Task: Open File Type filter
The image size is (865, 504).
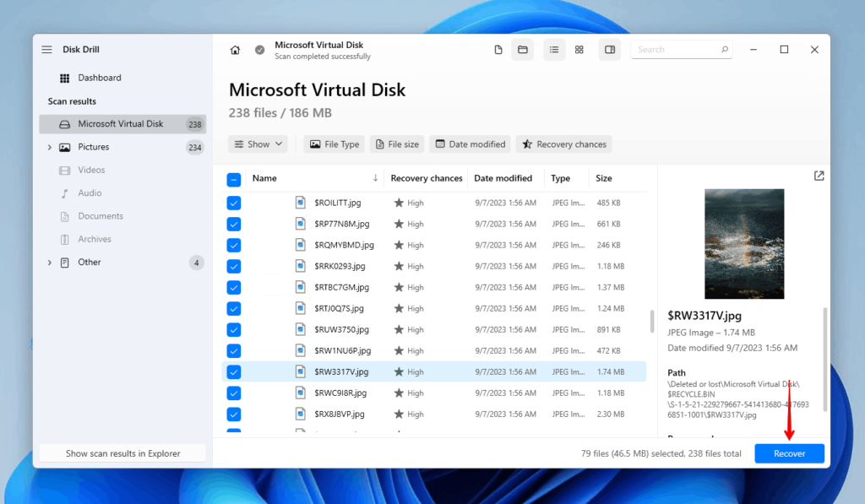Action: click(x=335, y=144)
